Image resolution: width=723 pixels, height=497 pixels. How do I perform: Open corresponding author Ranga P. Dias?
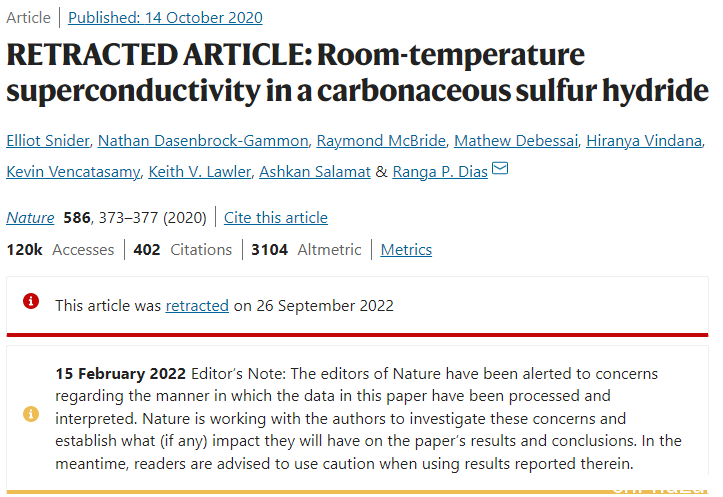[440, 172]
